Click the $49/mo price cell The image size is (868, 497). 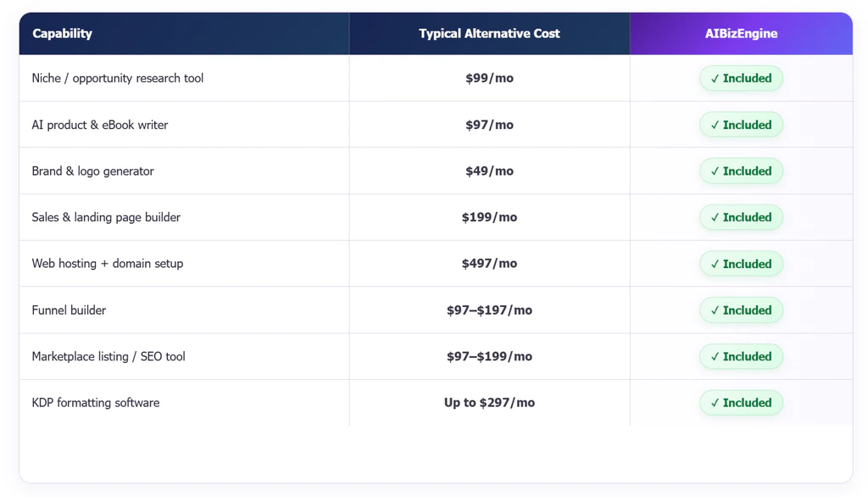(489, 171)
